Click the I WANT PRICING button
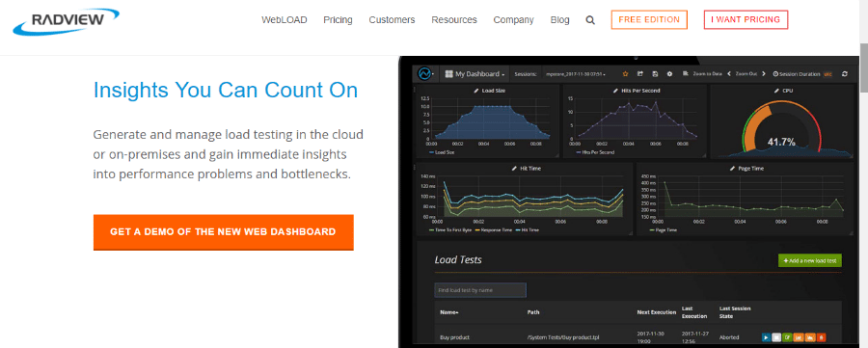This screenshot has width=868, height=348. click(746, 20)
